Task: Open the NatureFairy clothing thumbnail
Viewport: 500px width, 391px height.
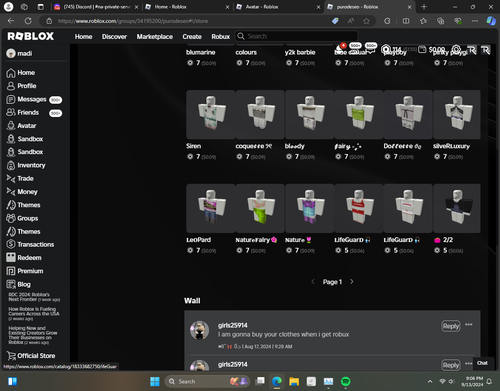Action: pos(260,208)
